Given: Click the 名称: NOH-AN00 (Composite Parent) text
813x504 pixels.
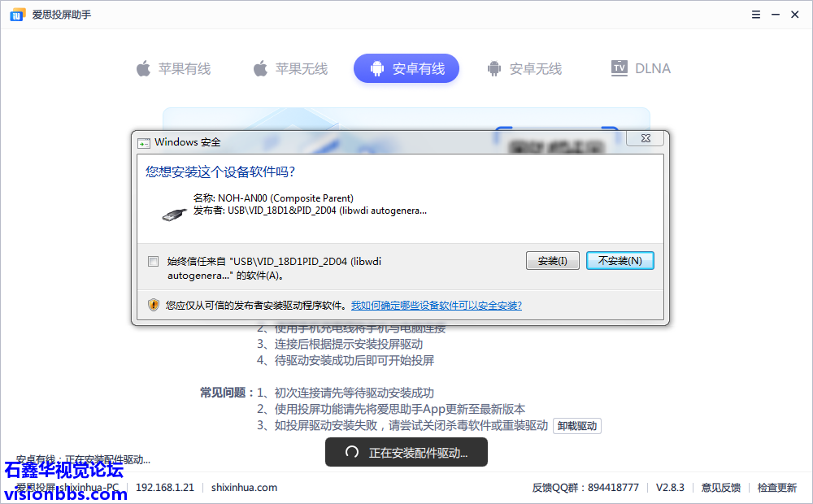Looking at the screenshot, I should (273, 198).
